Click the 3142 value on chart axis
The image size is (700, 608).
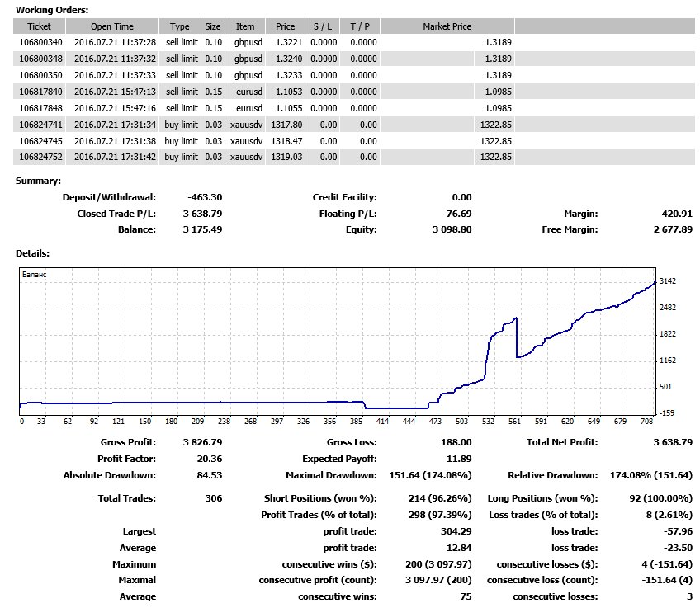pos(669,281)
